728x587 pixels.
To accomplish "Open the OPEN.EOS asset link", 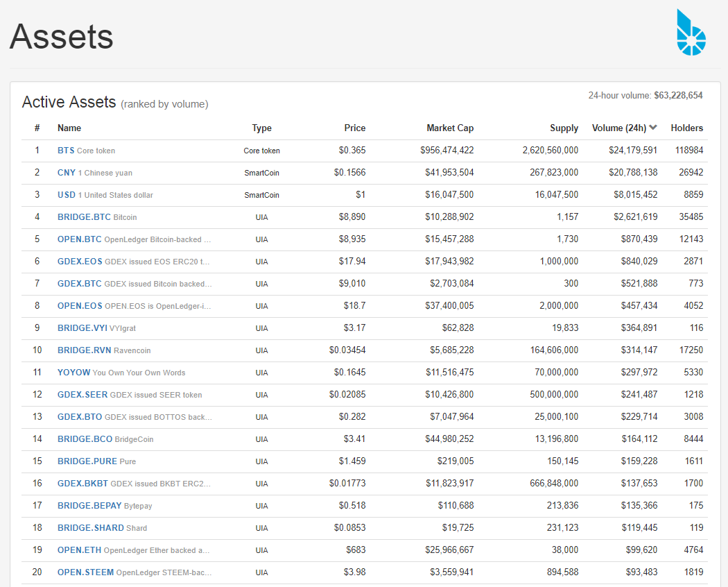I will point(80,306).
